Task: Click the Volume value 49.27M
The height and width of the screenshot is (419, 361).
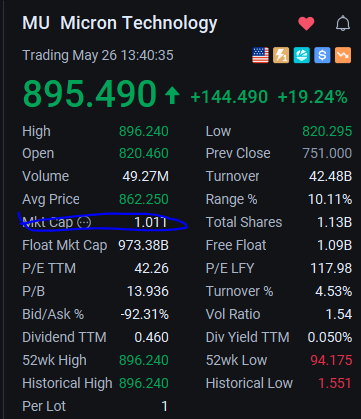Action: click(x=145, y=176)
